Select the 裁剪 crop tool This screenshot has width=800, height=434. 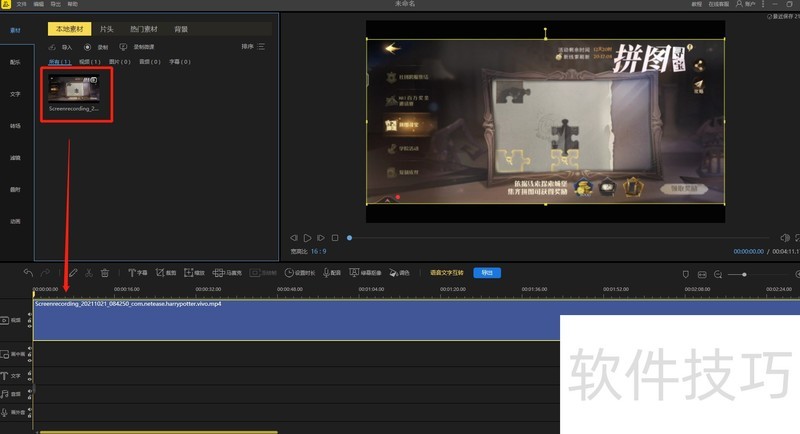(x=166, y=272)
